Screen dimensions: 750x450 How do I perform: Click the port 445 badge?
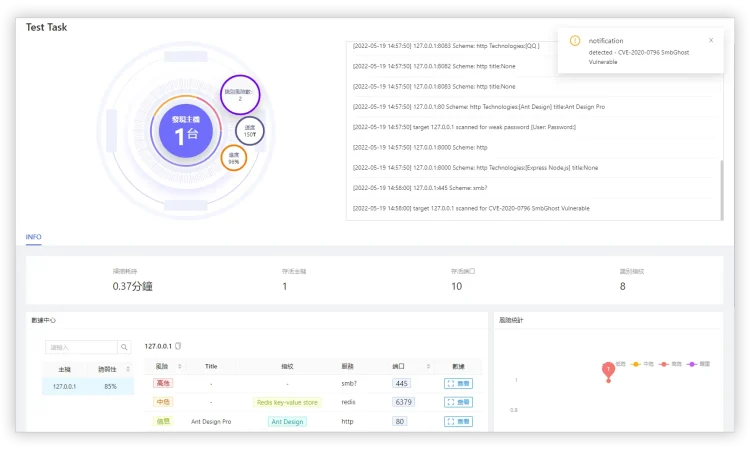[x=401, y=384]
